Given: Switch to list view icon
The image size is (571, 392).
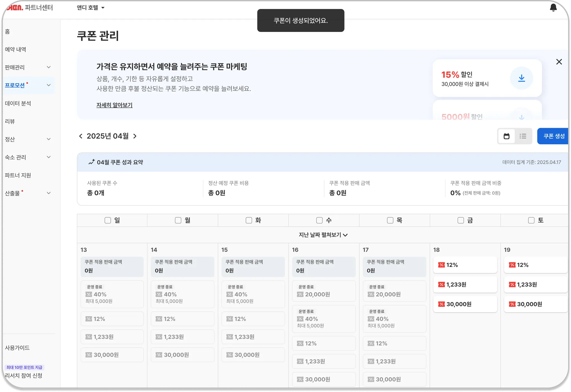Looking at the screenshot, I should pos(523,136).
